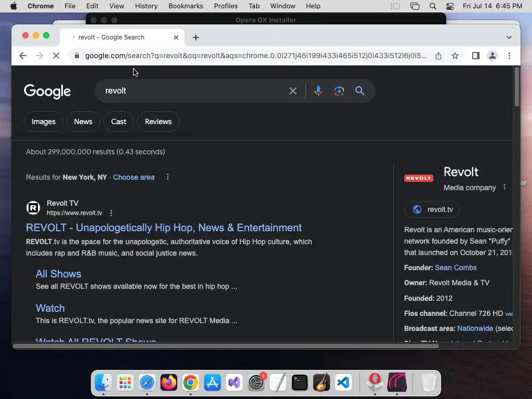Image resolution: width=532 pixels, height=399 pixels.
Task: Filter results by Reviews
Action: (x=158, y=122)
